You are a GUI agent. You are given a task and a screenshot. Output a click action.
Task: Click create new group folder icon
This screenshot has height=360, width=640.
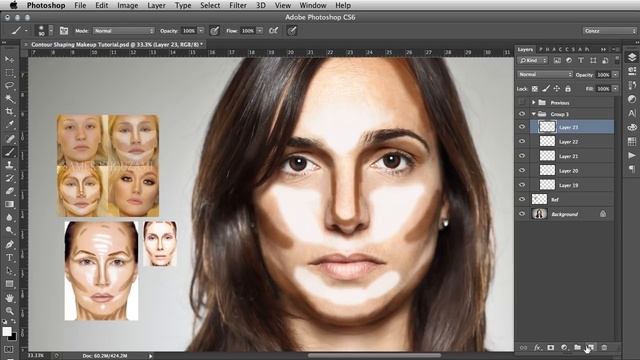pos(577,347)
